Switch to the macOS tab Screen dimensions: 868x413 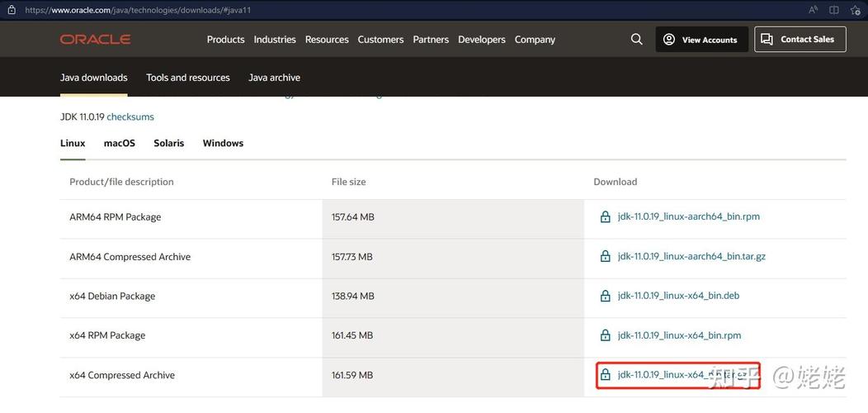[x=120, y=143]
